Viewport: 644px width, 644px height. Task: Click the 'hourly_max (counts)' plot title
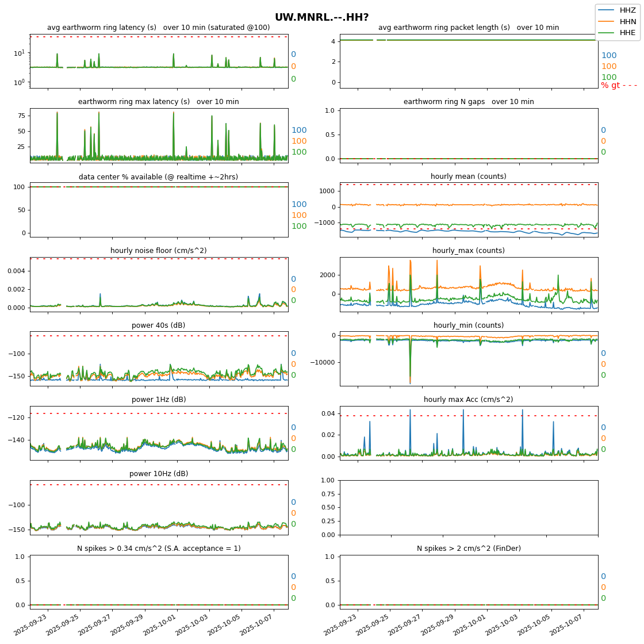click(468, 251)
